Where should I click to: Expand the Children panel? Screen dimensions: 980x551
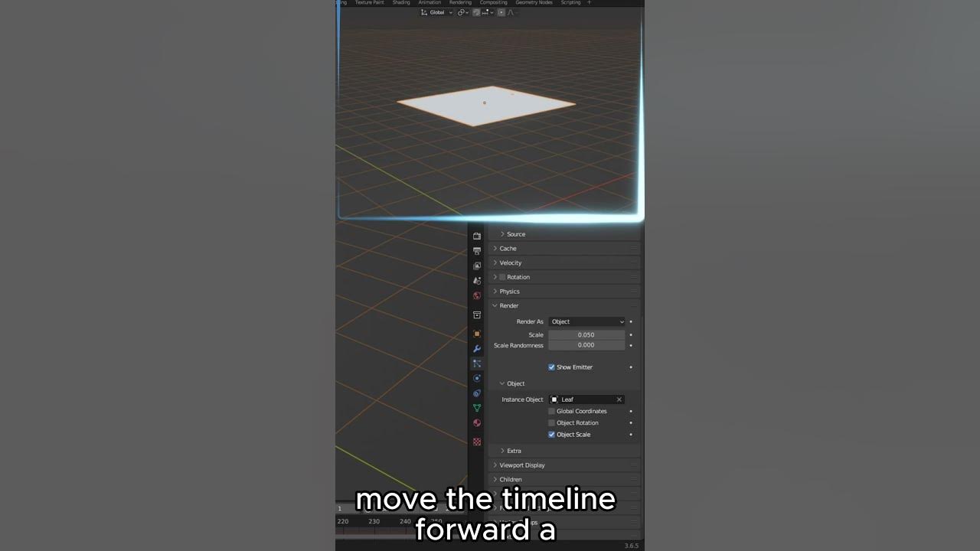click(564, 480)
